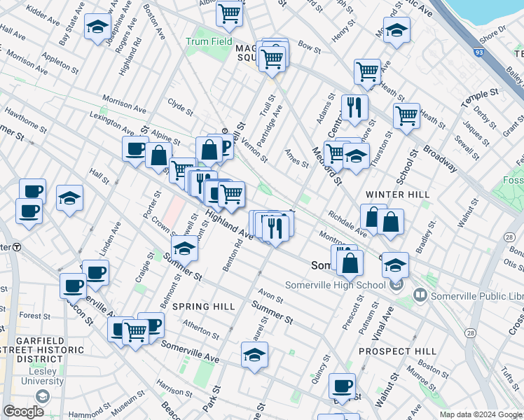
Task: Click the Google logo
Action: pyautogui.click(x=23, y=412)
